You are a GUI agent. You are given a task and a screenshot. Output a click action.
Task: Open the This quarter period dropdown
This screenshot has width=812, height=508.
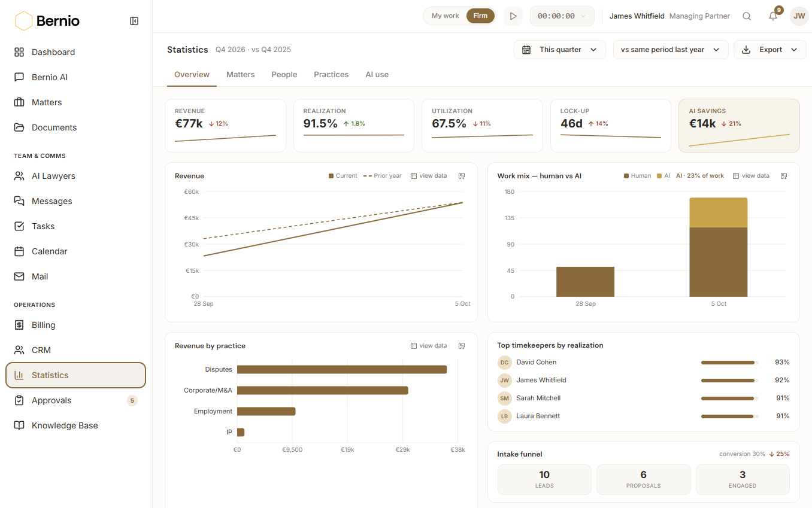pos(560,50)
